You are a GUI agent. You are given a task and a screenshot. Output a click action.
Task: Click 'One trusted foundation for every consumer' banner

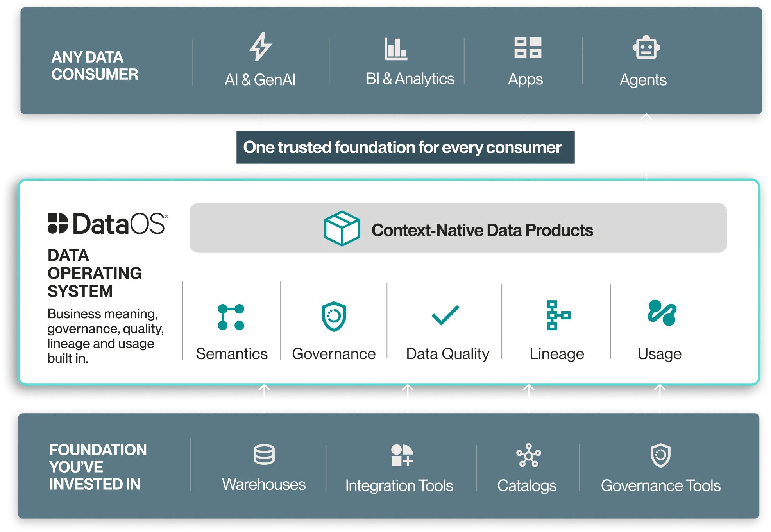pos(405,147)
